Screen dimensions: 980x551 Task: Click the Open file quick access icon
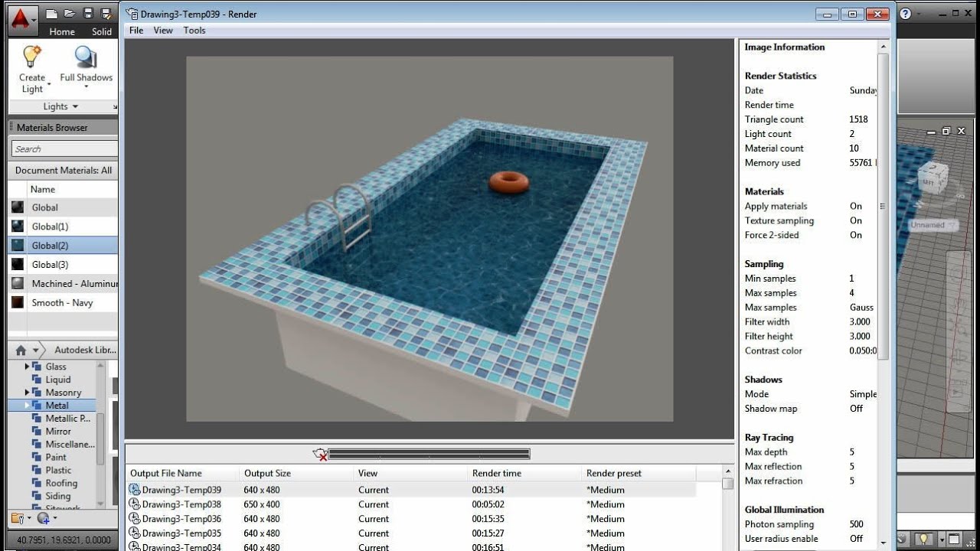pos(69,13)
